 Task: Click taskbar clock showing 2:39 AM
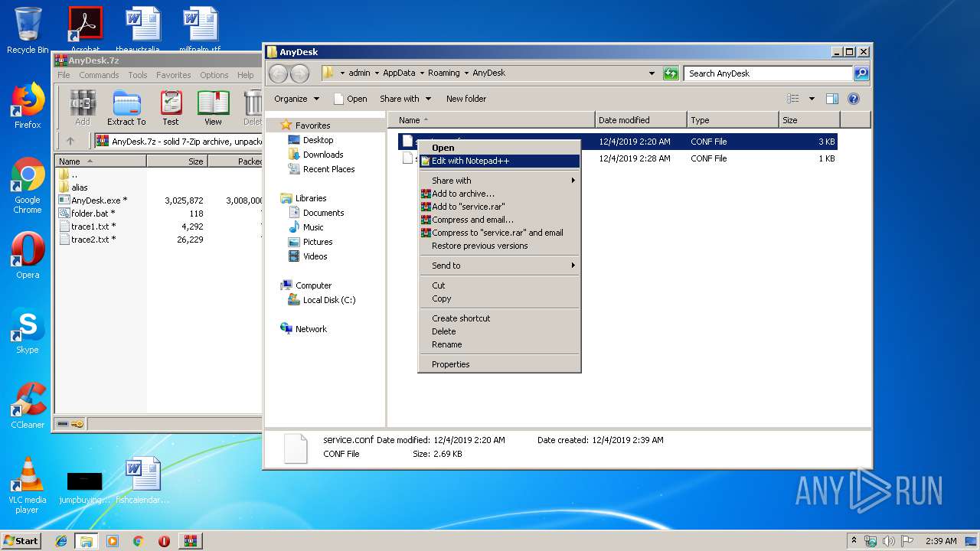coord(941,541)
